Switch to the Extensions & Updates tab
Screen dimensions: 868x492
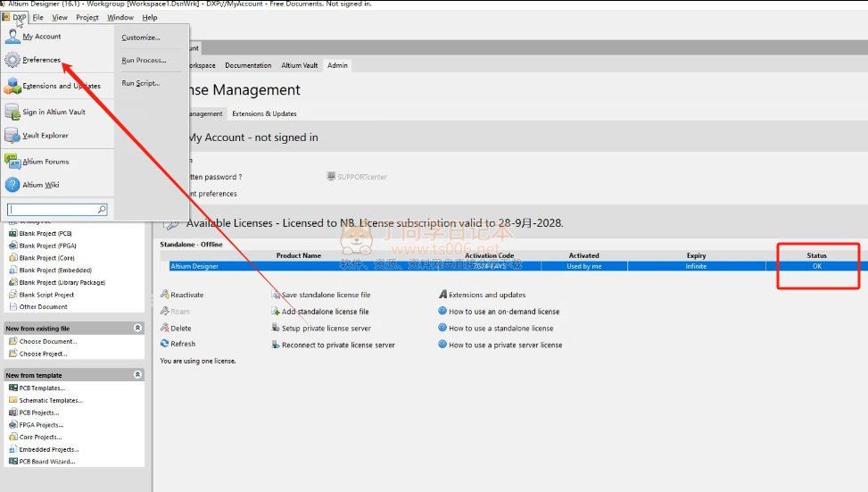264,114
